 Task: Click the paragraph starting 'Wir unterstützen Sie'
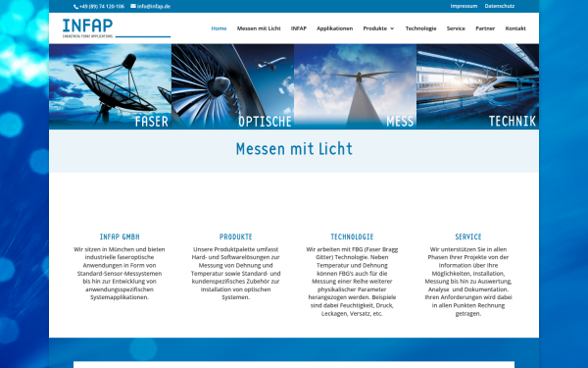(x=468, y=282)
